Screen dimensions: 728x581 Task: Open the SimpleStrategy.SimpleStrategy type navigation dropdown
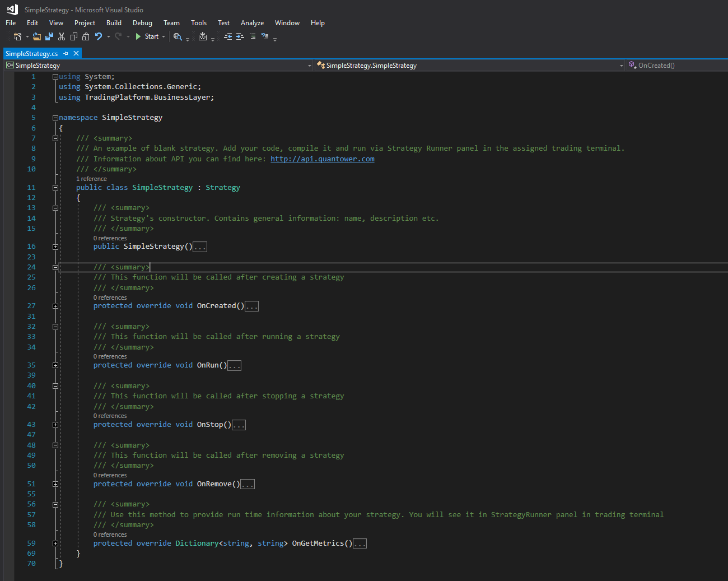621,66
